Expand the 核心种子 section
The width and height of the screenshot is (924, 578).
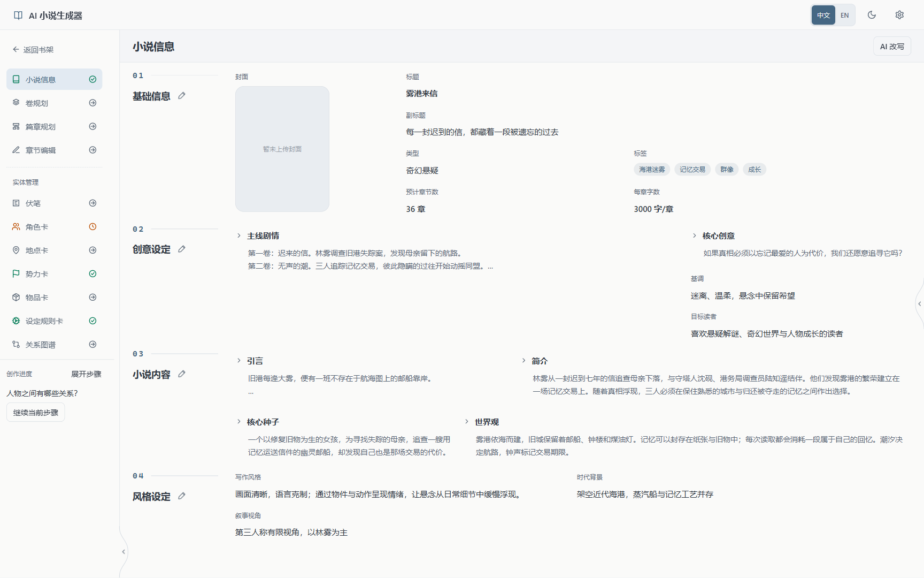(x=258, y=422)
